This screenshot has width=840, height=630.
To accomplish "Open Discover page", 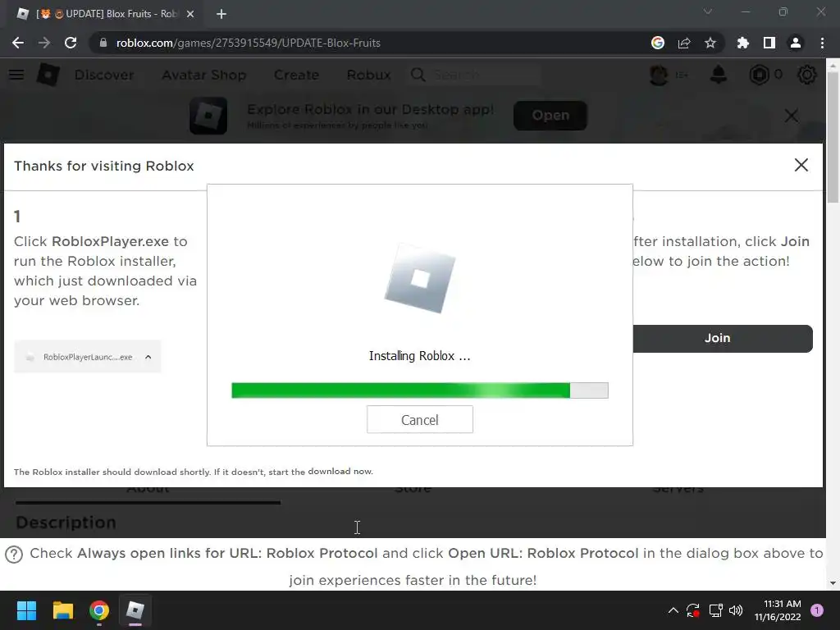I will [x=104, y=75].
